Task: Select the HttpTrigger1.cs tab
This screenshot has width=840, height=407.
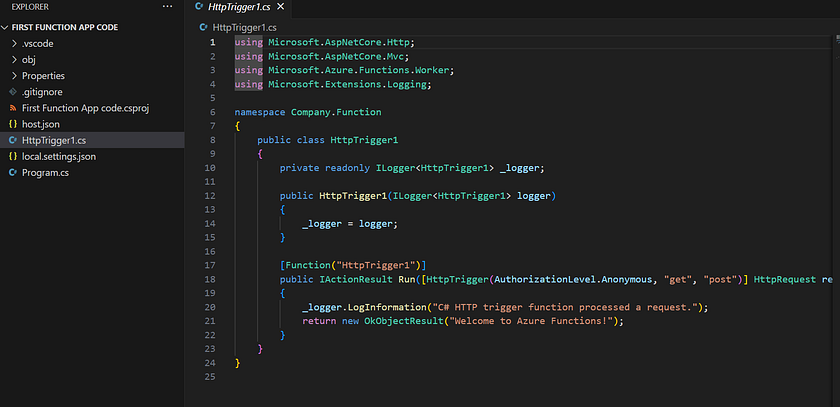Action: pos(239,7)
